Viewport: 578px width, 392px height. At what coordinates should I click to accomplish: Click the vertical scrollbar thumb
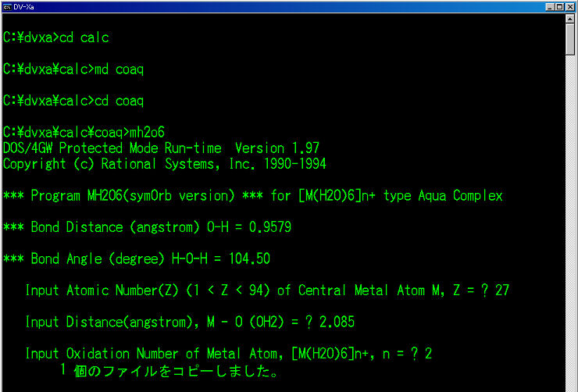coord(570,39)
